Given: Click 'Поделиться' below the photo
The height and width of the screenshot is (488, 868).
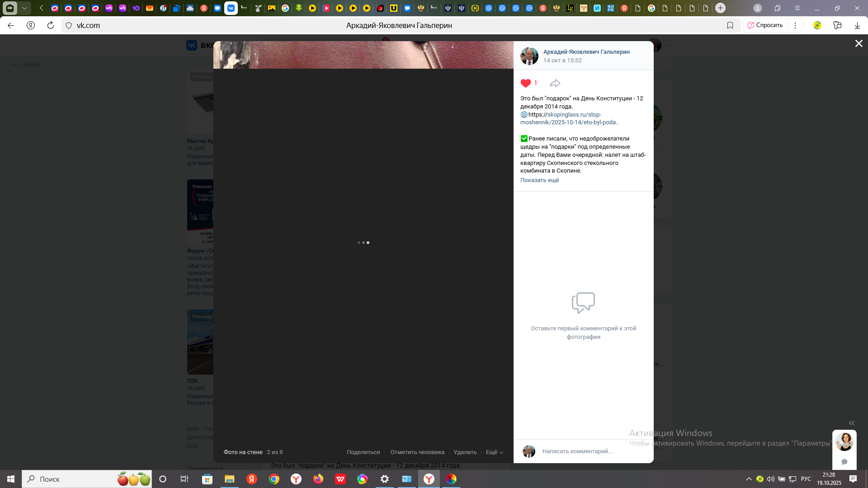Looking at the screenshot, I should 363,452.
